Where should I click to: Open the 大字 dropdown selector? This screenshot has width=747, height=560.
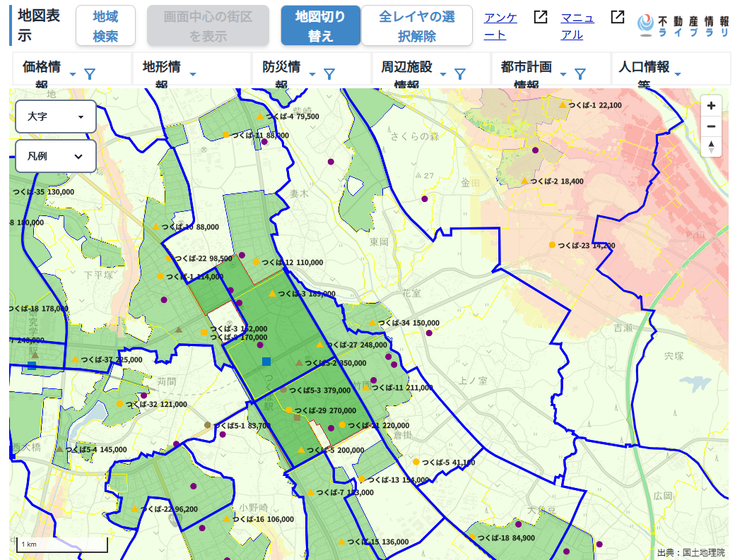click(56, 117)
